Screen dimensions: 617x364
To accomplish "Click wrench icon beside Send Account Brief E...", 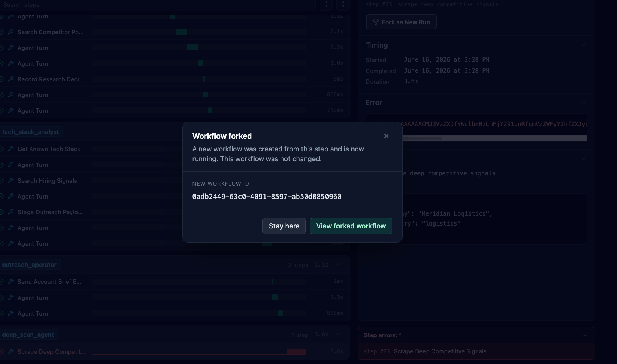I will coord(11,281).
